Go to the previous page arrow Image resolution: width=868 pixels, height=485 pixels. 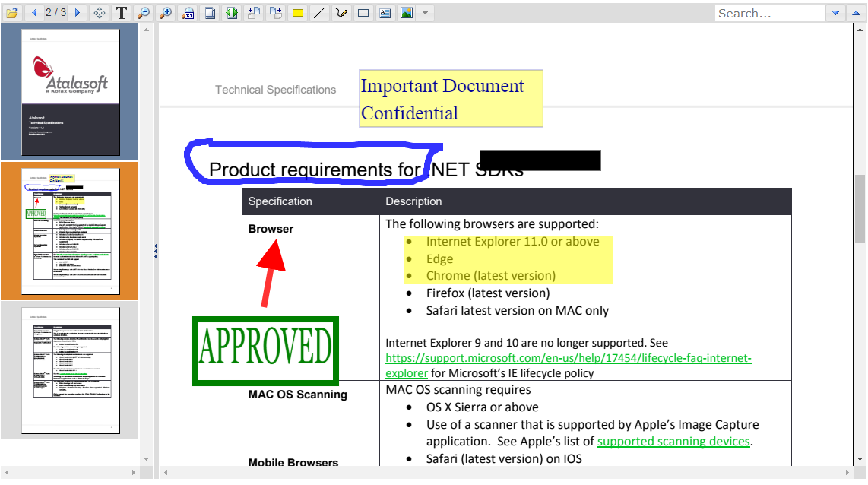(34, 13)
